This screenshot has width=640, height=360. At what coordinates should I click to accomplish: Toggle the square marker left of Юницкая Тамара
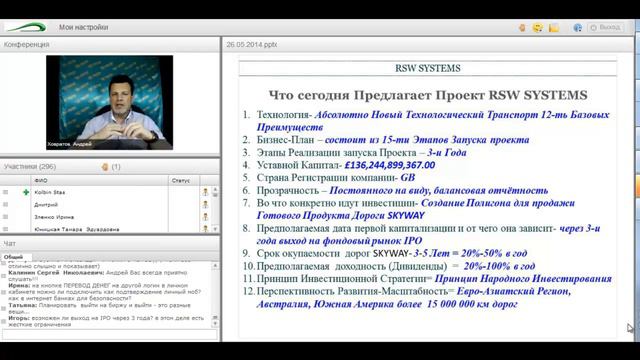(x=5, y=229)
